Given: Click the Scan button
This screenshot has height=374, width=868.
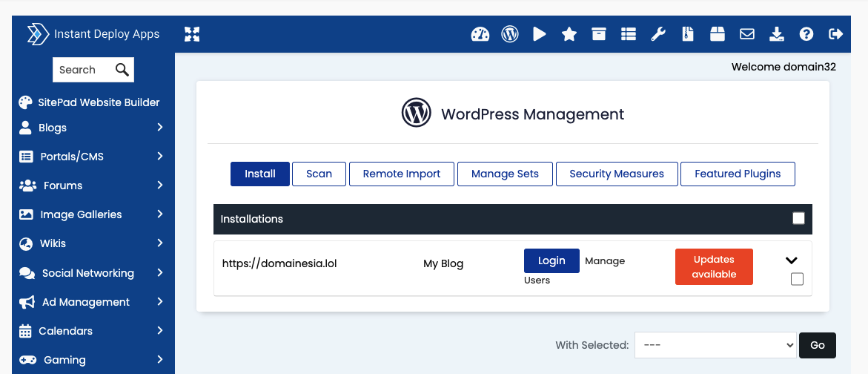Looking at the screenshot, I should coord(319,174).
